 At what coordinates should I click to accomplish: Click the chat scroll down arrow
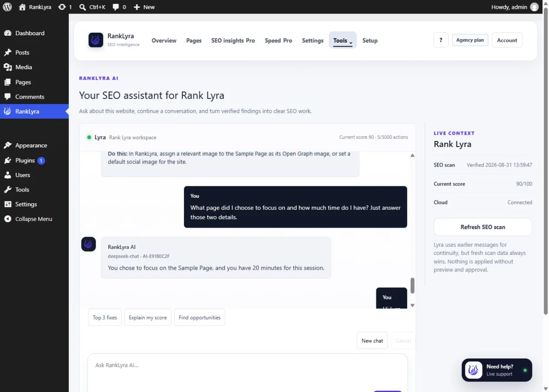[412, 305]
